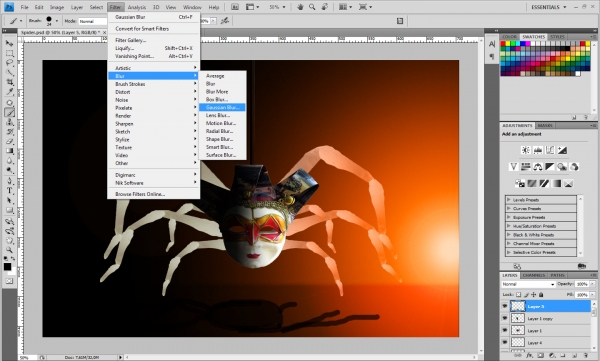Select the Gradient tool
Image resolution: width=600 pixels, height=361 pixels.
coord(10,151)
